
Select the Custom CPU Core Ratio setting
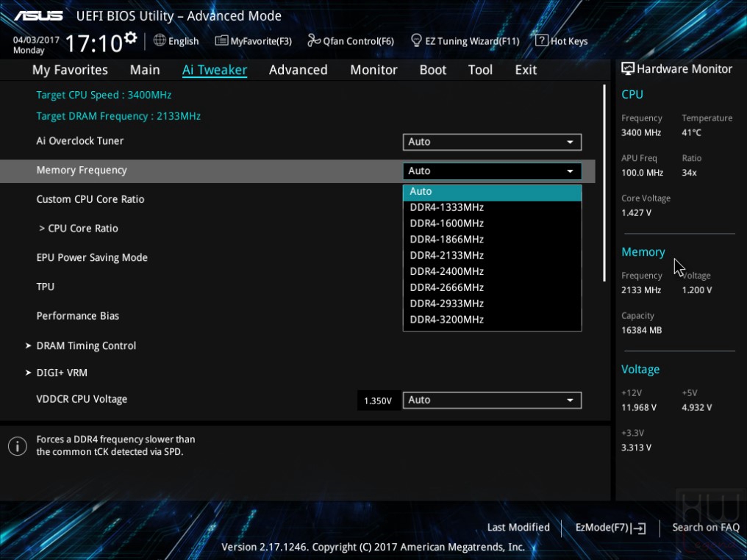(x=90, y=199)
